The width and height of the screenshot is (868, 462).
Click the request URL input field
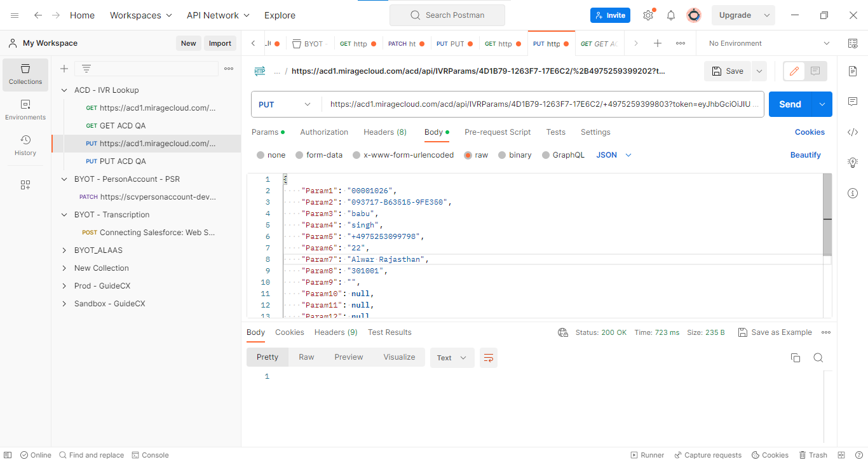544,104
